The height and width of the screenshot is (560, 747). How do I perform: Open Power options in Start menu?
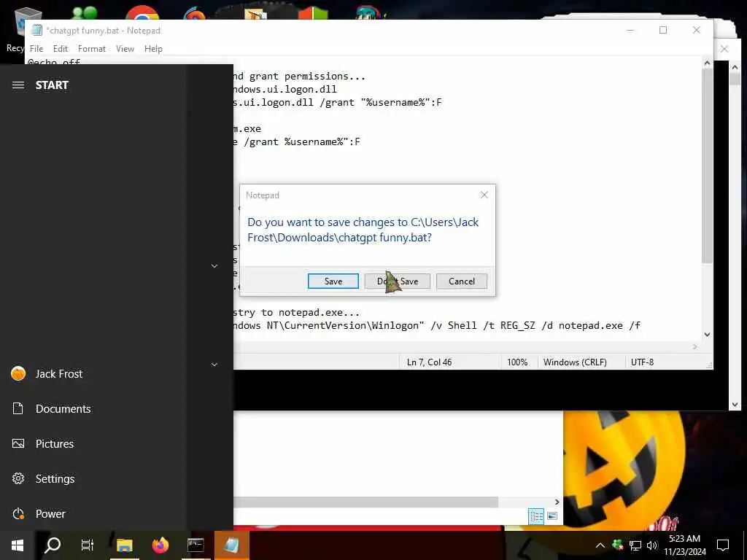[93, 514]
